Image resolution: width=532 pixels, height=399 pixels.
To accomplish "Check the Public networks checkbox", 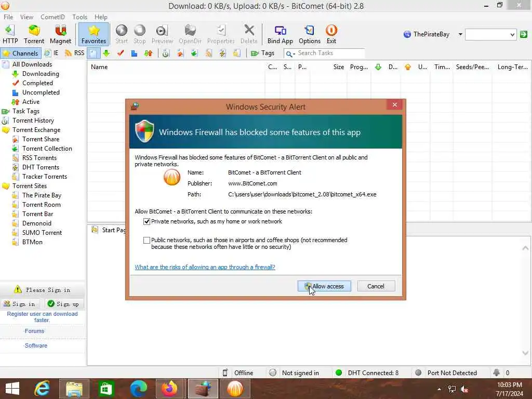I will click(x=147, y=240).
